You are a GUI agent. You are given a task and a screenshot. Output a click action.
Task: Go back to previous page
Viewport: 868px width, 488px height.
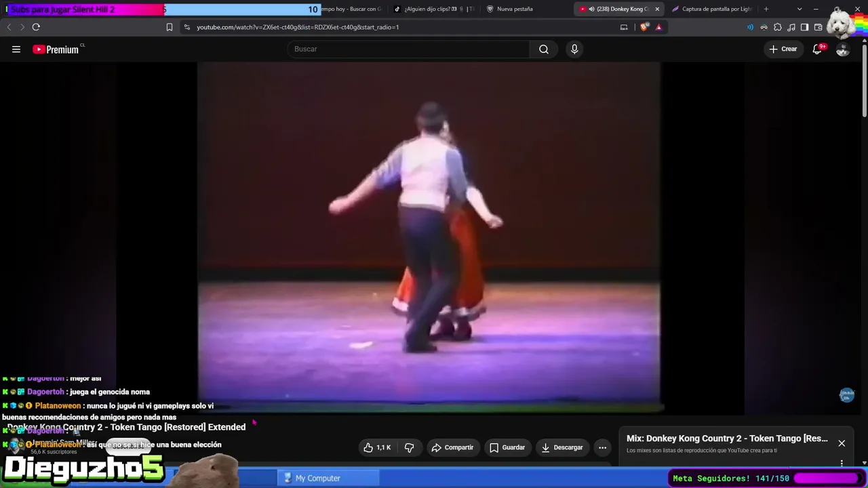9,27
